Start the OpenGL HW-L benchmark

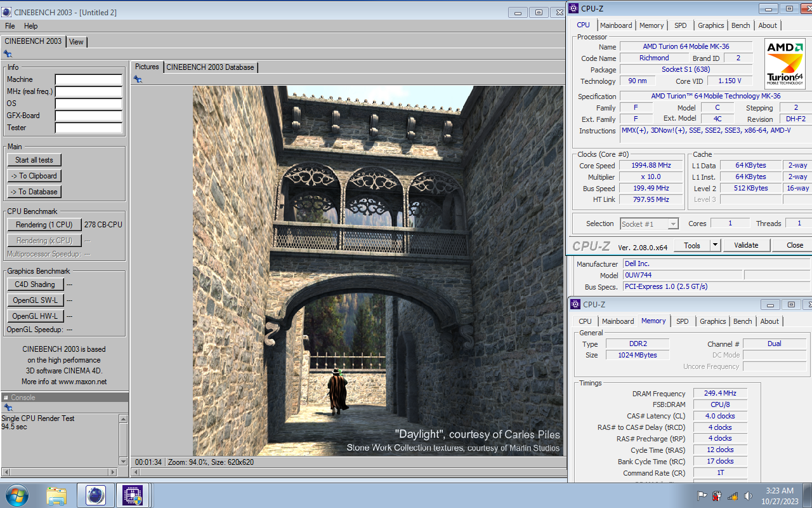[35, 316]
